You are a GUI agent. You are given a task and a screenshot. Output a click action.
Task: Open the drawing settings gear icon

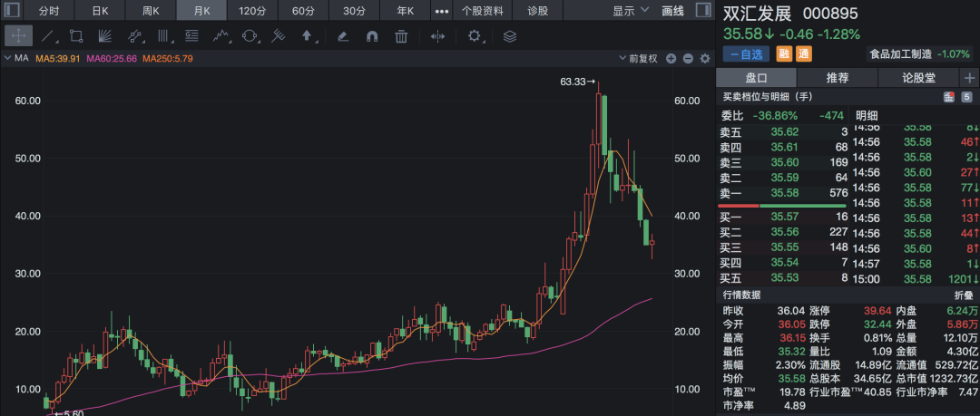click(475, 36)
